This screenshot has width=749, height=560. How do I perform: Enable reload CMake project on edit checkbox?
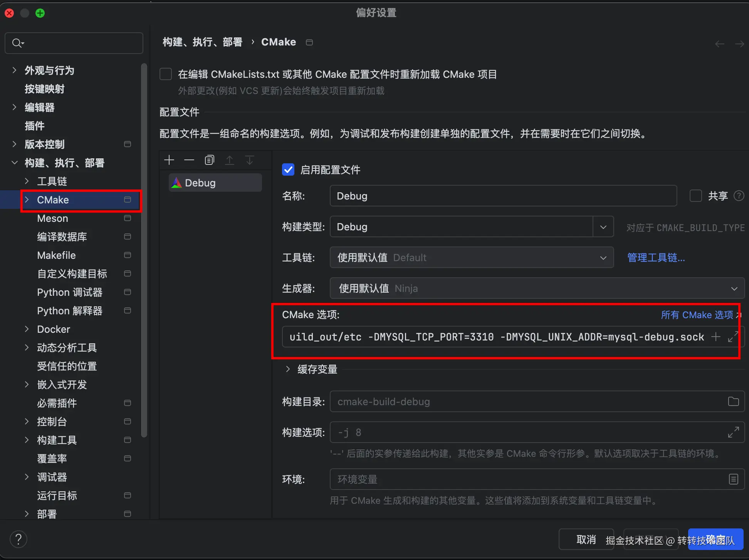pyautogui.click(x=166, y=74)
